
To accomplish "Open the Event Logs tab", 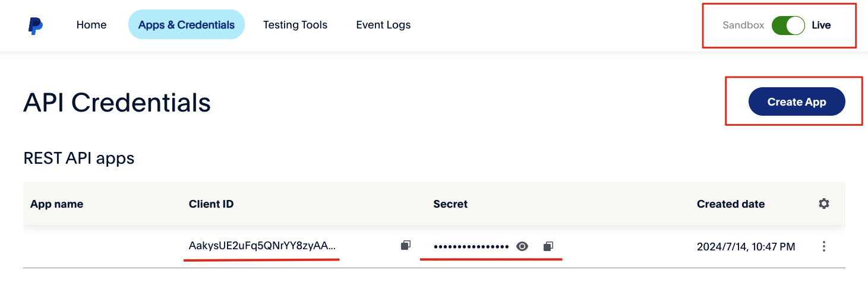I will [x=383, y=25].
